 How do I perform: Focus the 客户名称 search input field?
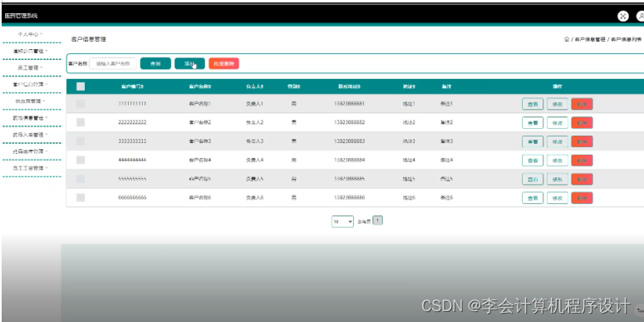[x=113, y=64]
